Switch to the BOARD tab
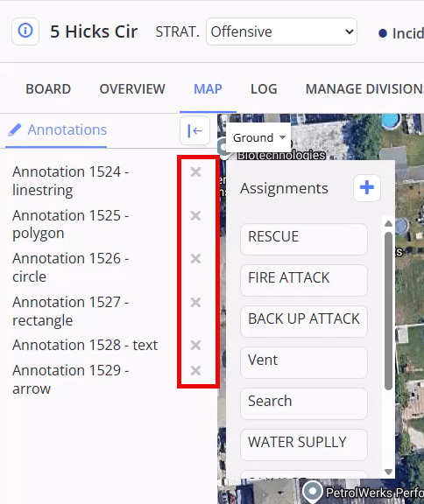Viewport: 424px width, 504px height. click(48, 89)
